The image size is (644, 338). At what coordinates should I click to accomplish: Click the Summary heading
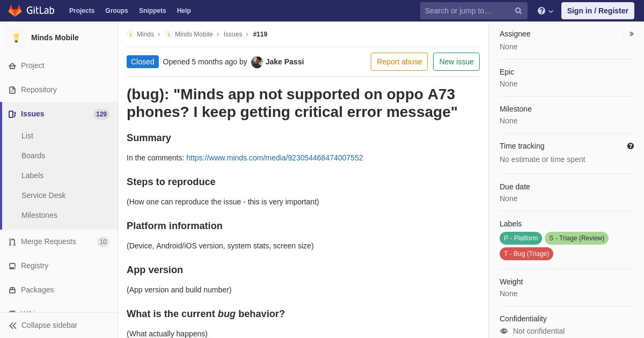[149, 138]
